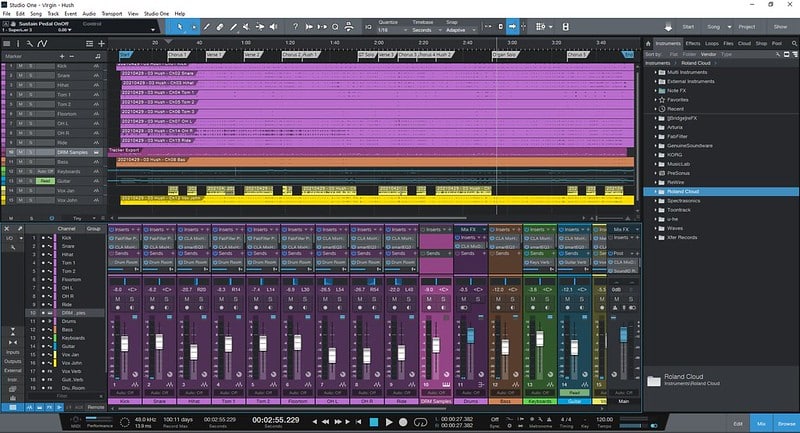
Task: Click the browser home icon
Action: point(648,43)
